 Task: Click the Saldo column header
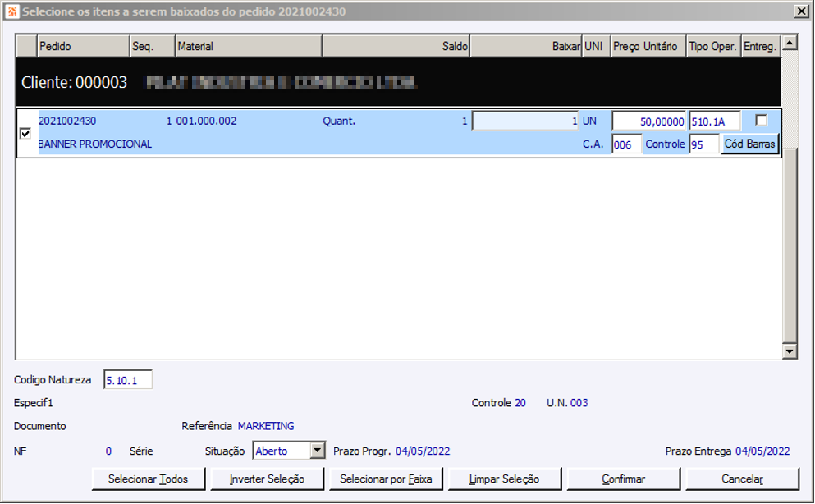coord(396,46)
